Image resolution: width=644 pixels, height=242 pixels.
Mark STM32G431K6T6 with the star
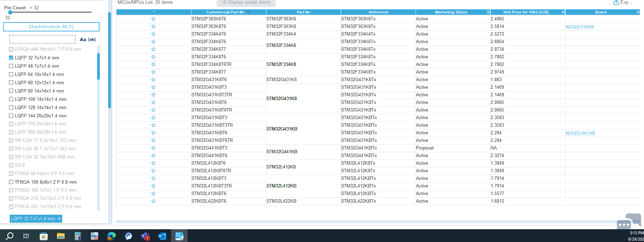tap(153, 80)
